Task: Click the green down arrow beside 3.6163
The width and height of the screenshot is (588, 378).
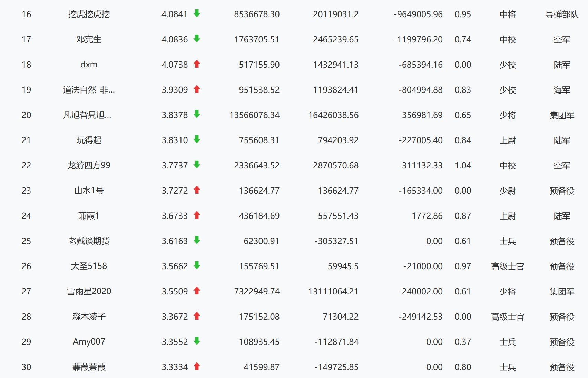Action: point(197,241)
